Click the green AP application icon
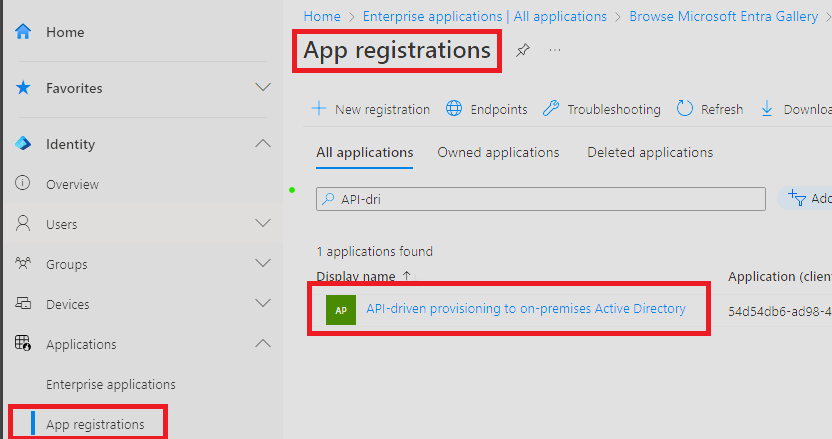The width and height of the screenshot is (832, 439). (x=341, y=310)
